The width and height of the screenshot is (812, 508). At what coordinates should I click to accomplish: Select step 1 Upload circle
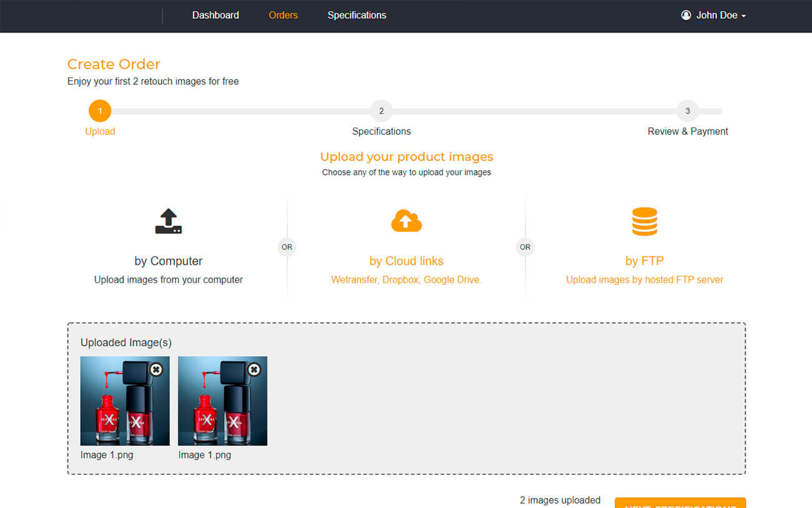tap(100, 111)
